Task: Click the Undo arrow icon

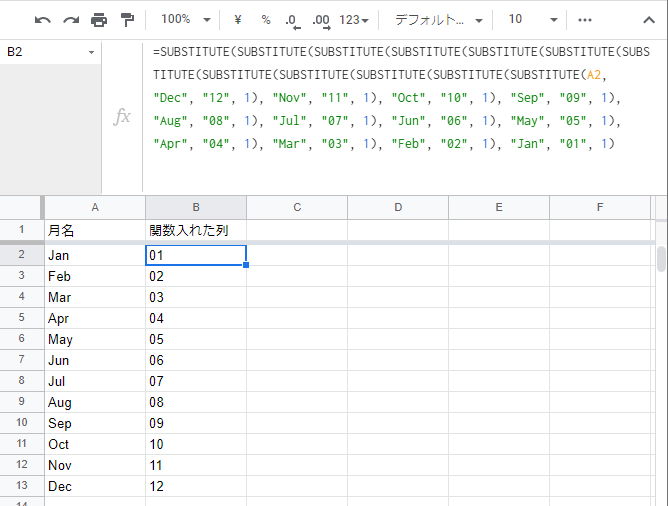Action: [x=43, y=19]
